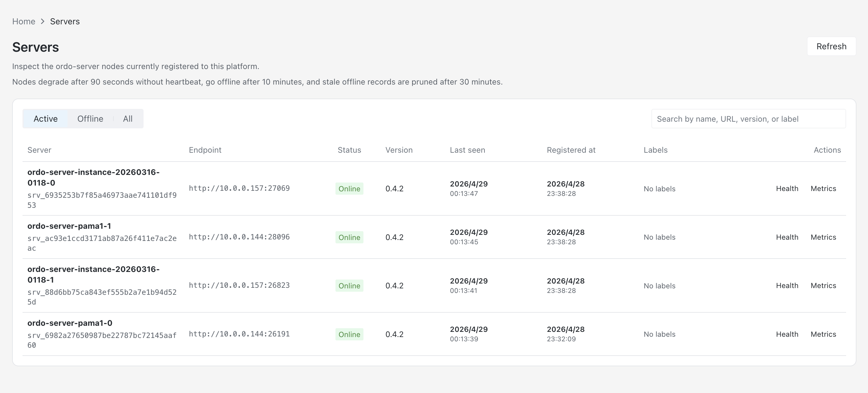
Task: Open Health for ordo-server-pama1-0
Action: [x=787, y=334]
